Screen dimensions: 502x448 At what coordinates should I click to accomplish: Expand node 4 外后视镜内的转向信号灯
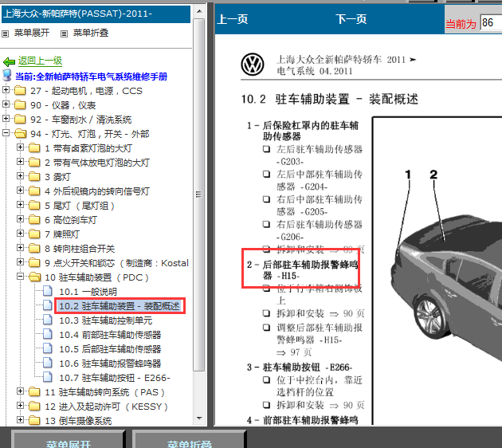(x=20, y=191)
